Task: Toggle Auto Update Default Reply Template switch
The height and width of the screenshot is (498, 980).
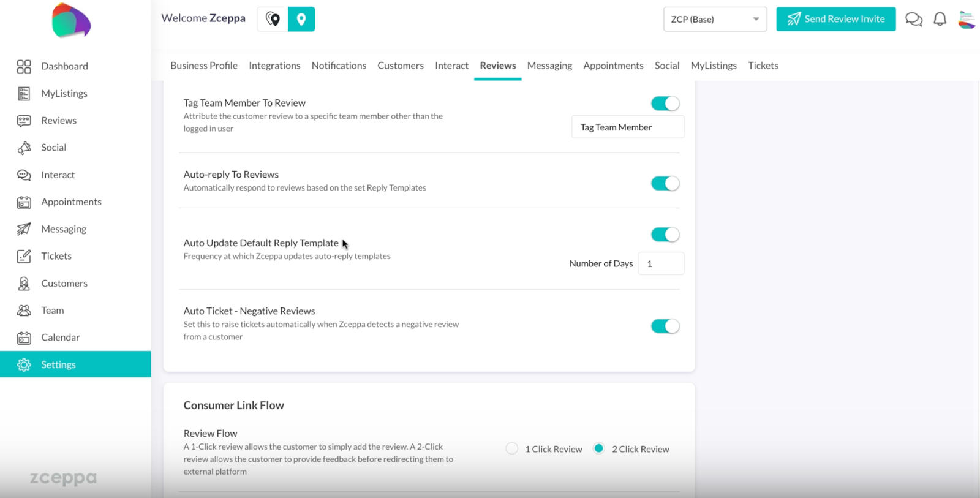Action: [665, 235]
